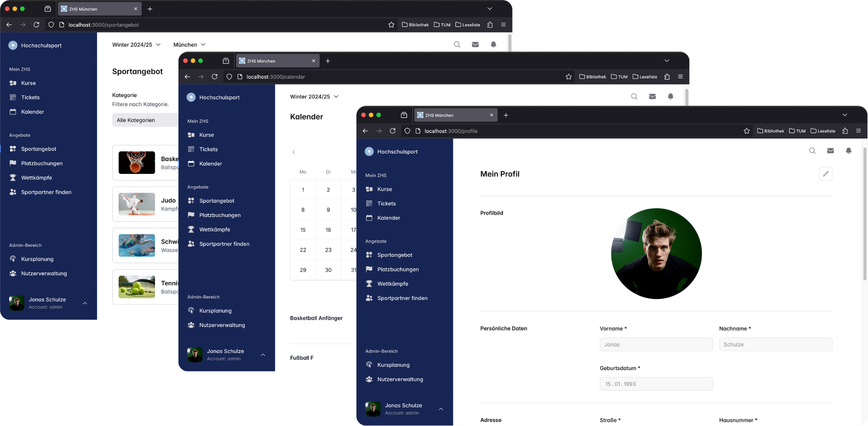Expand the München location dropdown
The width and height of the screenshot is (868, 426).
click(189, 44)
